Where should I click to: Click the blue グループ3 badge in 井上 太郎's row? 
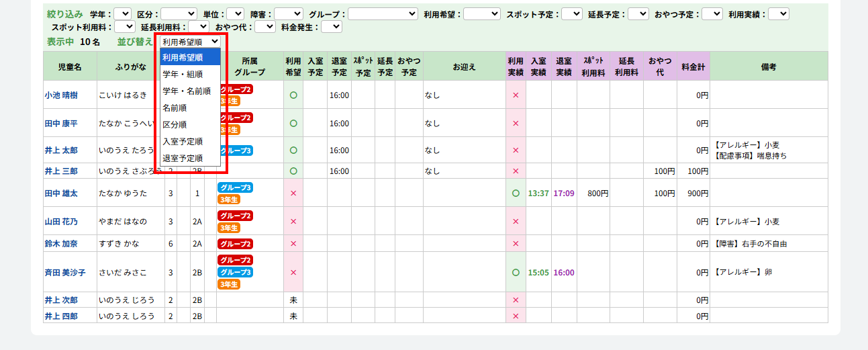click(x=236, y=150)
